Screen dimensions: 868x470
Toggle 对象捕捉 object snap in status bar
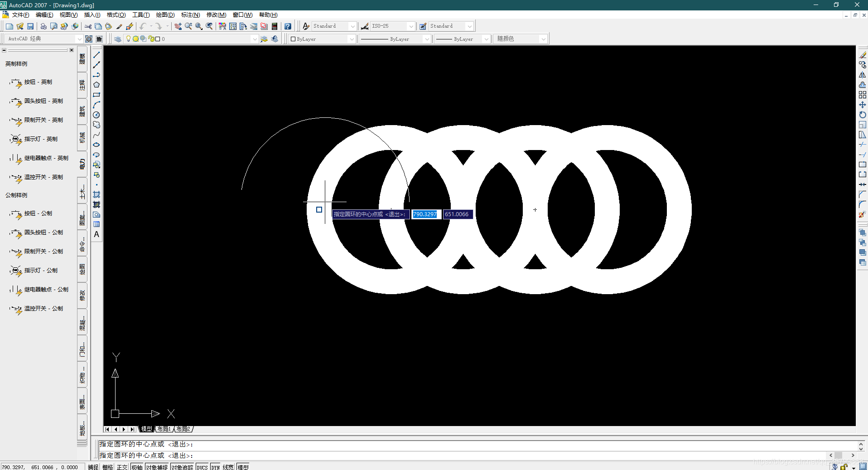point(157,467)
